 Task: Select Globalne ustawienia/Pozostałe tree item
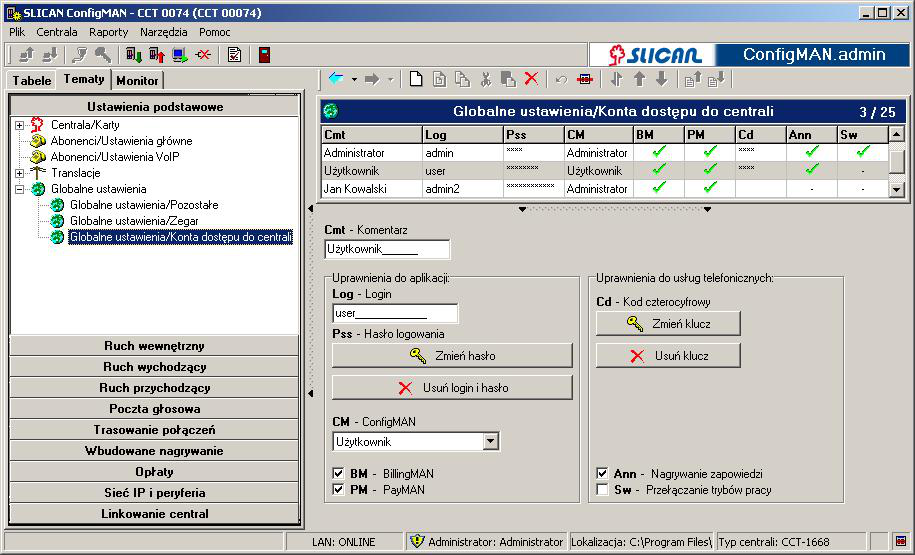point(144,205)
